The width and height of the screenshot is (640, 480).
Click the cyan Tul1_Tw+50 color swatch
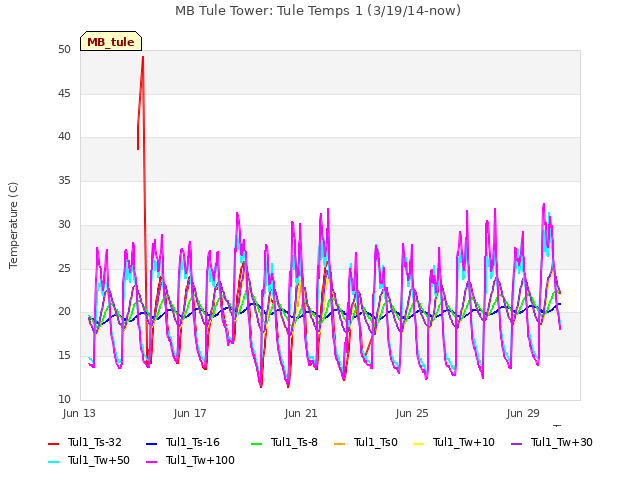(x=53, y=461)
